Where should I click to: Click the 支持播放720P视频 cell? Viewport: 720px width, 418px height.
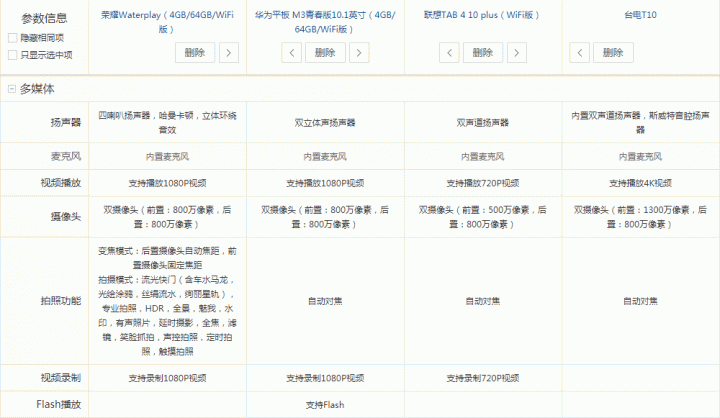click(x=483, y=183)
